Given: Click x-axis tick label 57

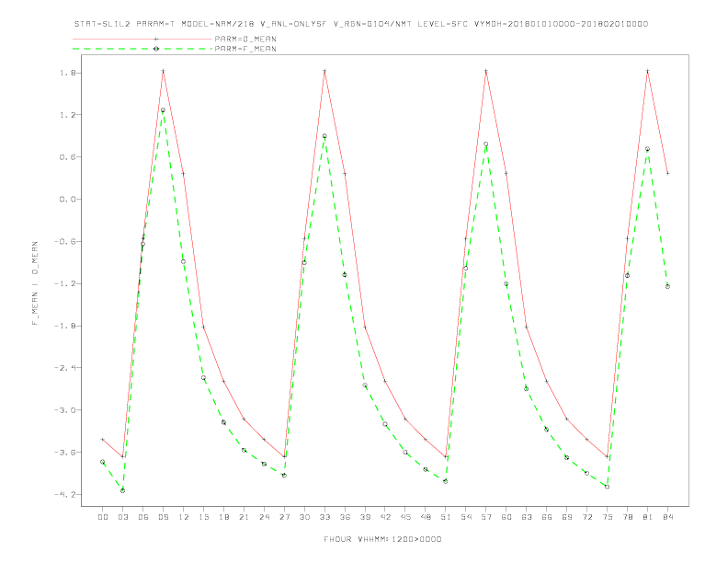Looking at the screenshot, I should coord(486,517).
